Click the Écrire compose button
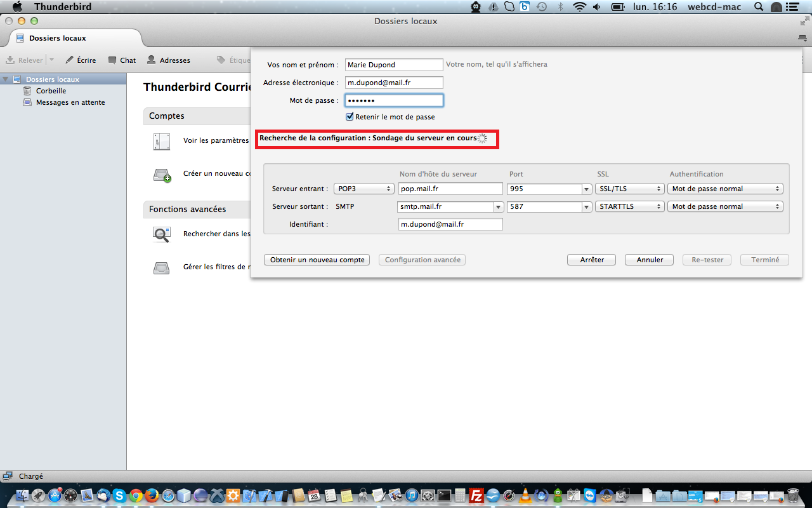This screenshot has height=508, width=812. [x=81, y=60]
